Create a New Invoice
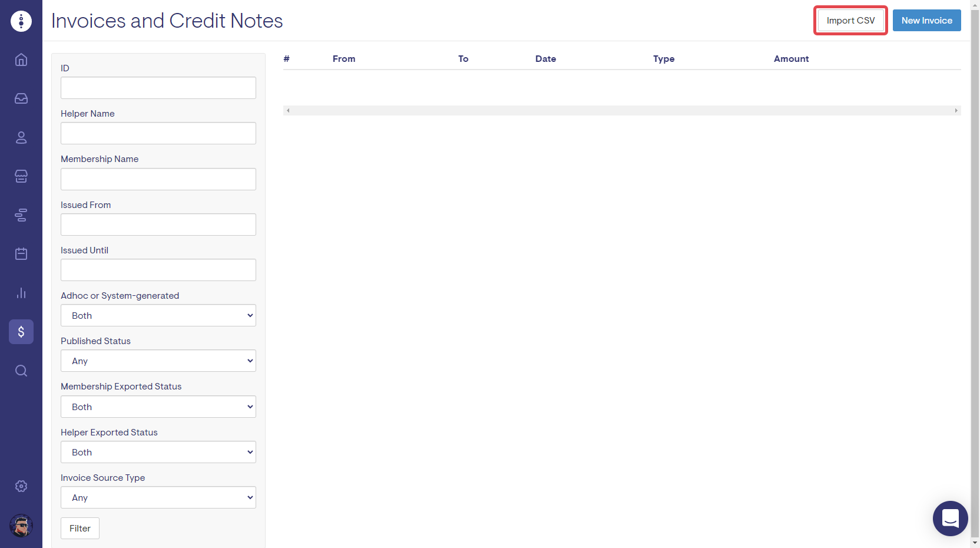980x548 pixels. click(x=926, y=21)
